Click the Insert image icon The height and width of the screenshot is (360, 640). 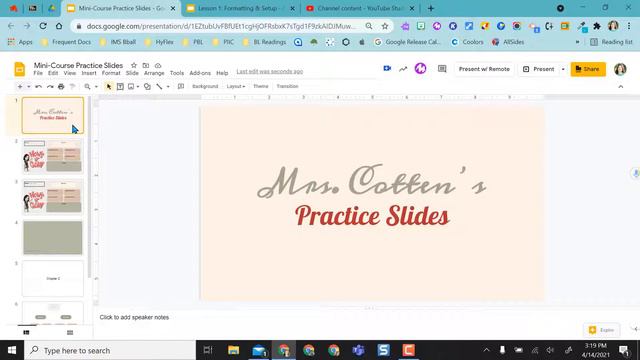[131, 87]
